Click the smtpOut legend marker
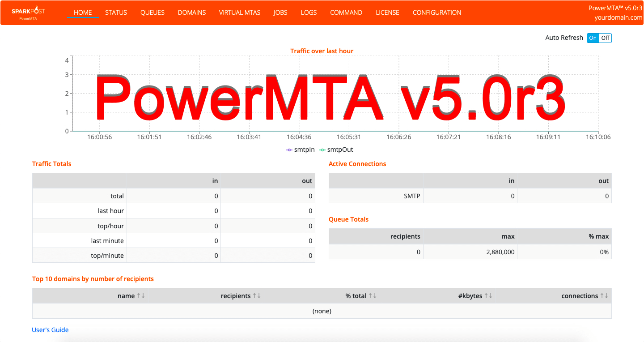Image resolution: width=644 pixels, height=342 pixels. coord(323,150)
